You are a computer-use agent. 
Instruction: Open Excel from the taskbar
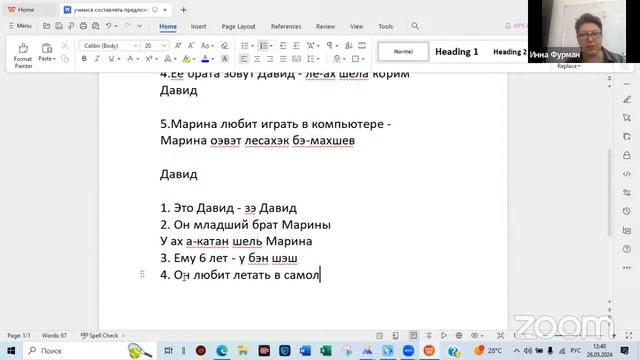pyautogui.click(x=326, y=351)
